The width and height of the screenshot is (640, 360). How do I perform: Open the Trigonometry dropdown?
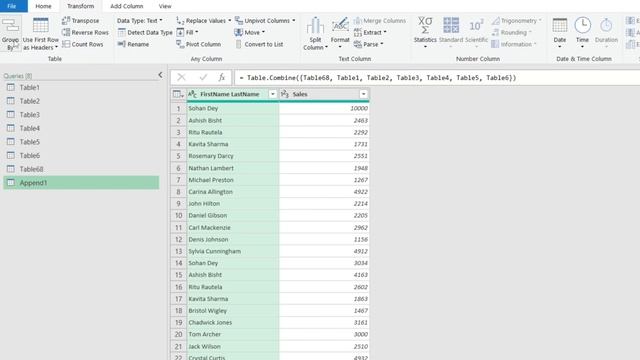(x=516, y=20)
